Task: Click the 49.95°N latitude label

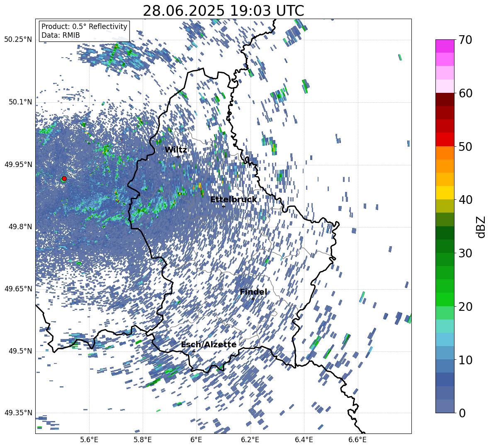Action: click(x=18, y=164)
